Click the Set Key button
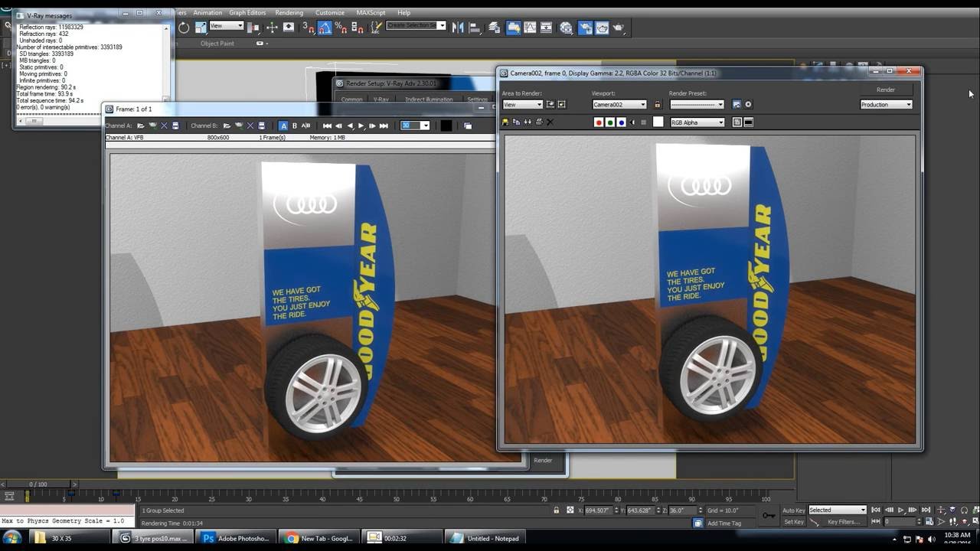 pos(794,522)
